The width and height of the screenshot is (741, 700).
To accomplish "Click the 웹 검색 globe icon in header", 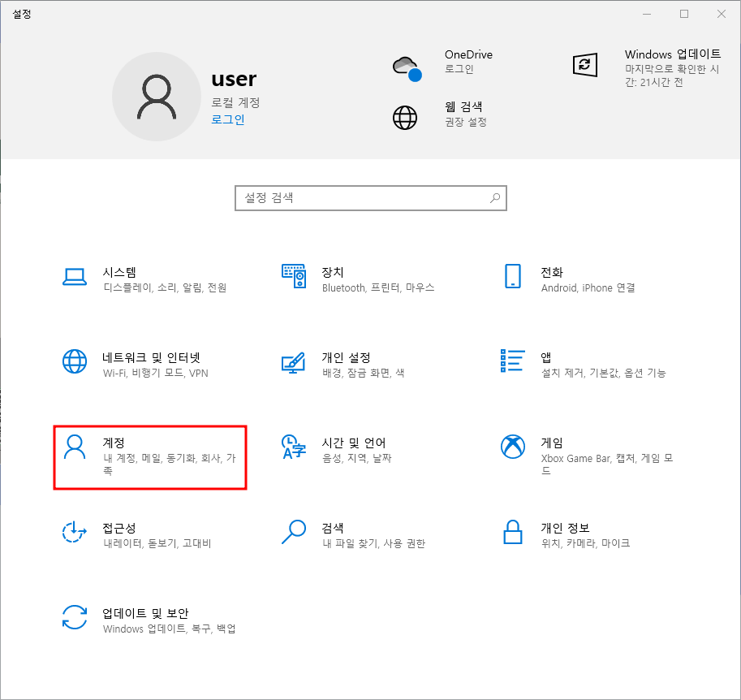I will pos(405,118).
